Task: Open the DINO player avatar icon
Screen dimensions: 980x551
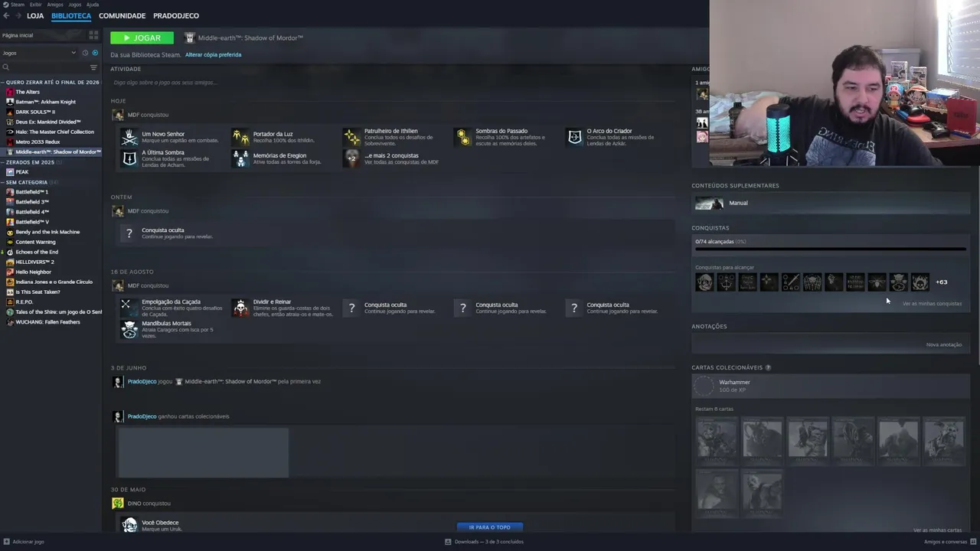Action: 117,504
